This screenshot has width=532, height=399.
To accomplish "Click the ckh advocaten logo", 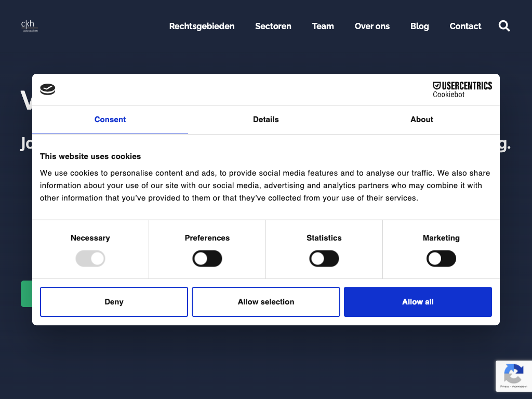I will click(x=29, y=26).
